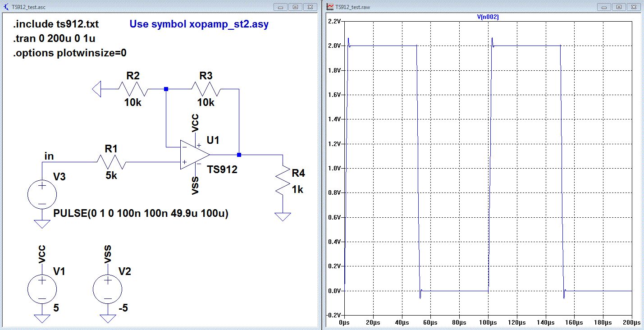Close the TS912_test.raw waveform window
Image resolution: width=644 pixels, height=330 pixels.
click(x=633, y=7)
